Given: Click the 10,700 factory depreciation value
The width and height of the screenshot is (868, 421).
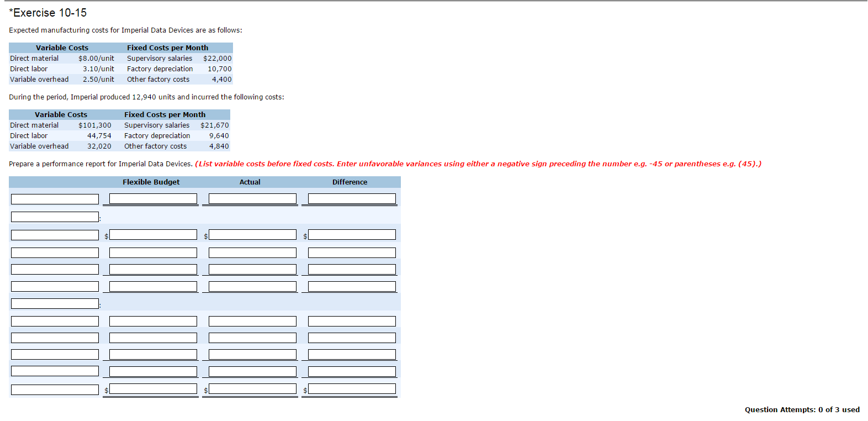Looking at the screenshot, I should click(219, 69).
